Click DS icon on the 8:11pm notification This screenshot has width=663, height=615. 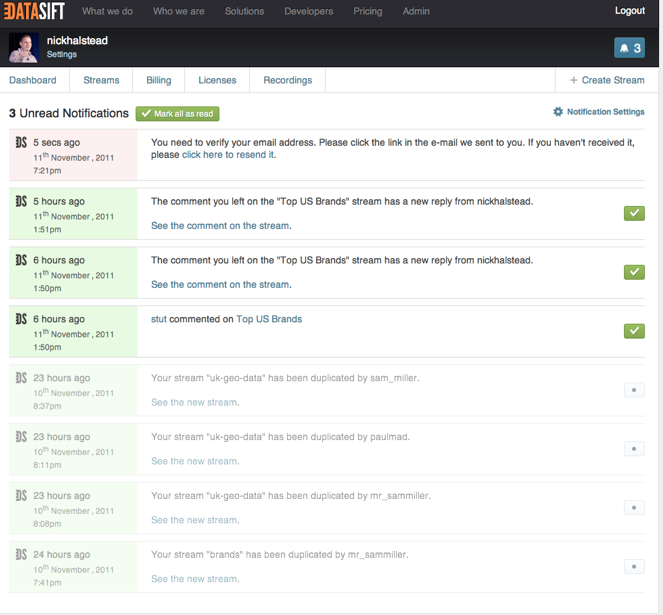click(x=21, y=437)
